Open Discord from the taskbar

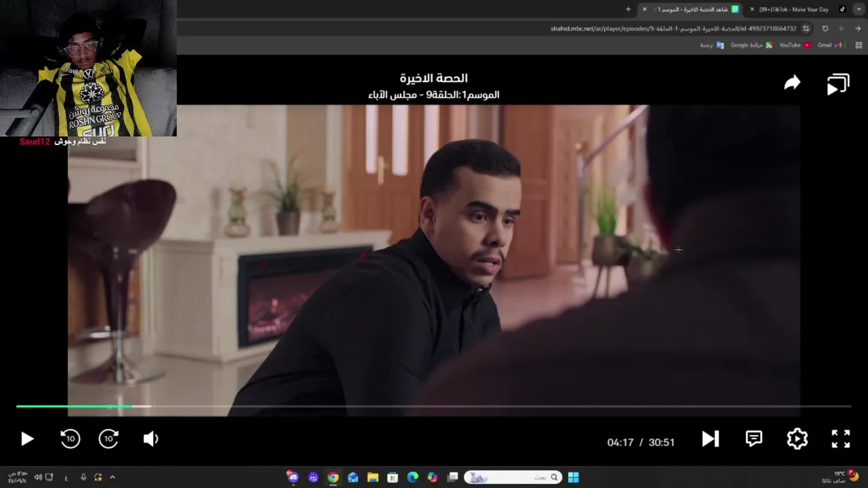pos(293,477)
